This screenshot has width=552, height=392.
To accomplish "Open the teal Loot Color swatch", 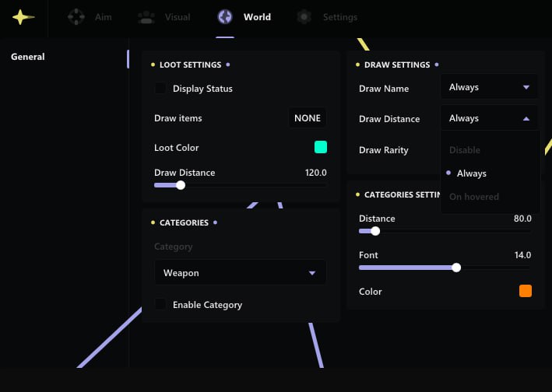I will [320, 147].
